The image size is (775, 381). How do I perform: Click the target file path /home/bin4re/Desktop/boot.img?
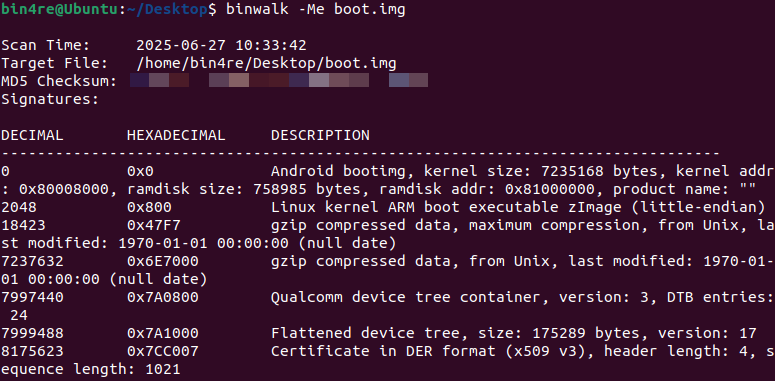(266, 63)
